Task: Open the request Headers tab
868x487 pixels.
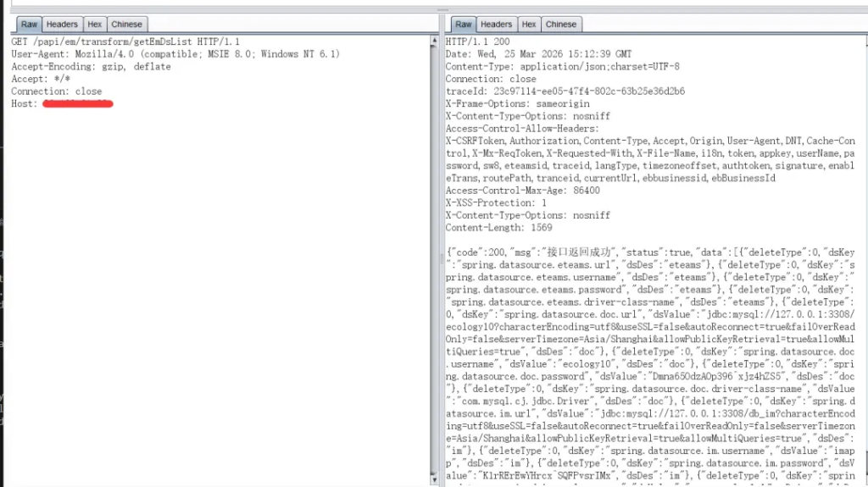Action: [x=62, y=25]
